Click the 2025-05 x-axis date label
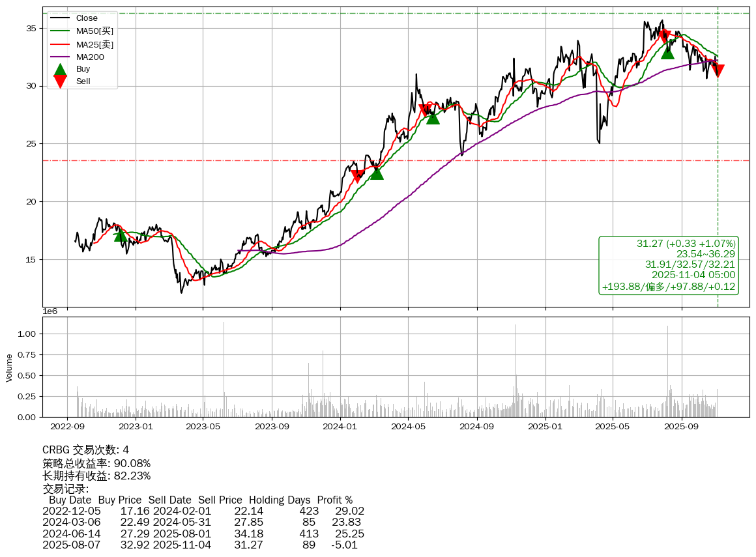Image resolution: width=756 pixels, height=557 pixels. click(613, 427)
